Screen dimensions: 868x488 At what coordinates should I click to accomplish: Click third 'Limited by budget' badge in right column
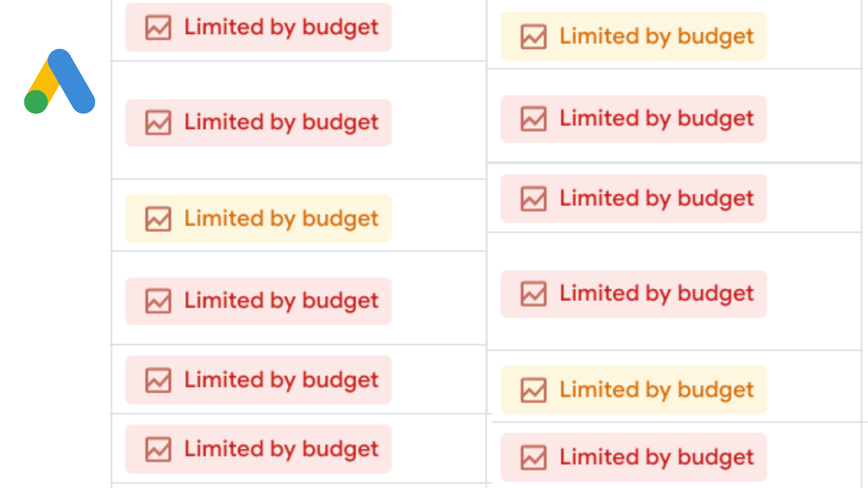[656, 199]
